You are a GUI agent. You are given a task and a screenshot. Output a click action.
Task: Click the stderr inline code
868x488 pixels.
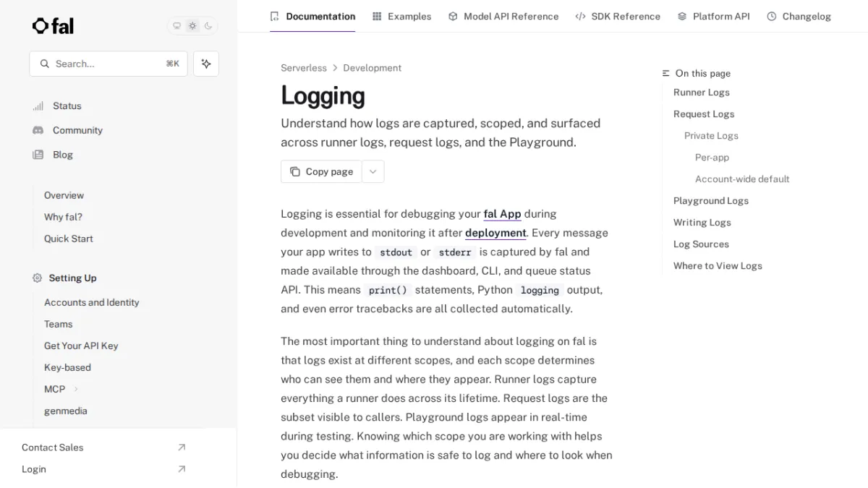tap(455, 252)
